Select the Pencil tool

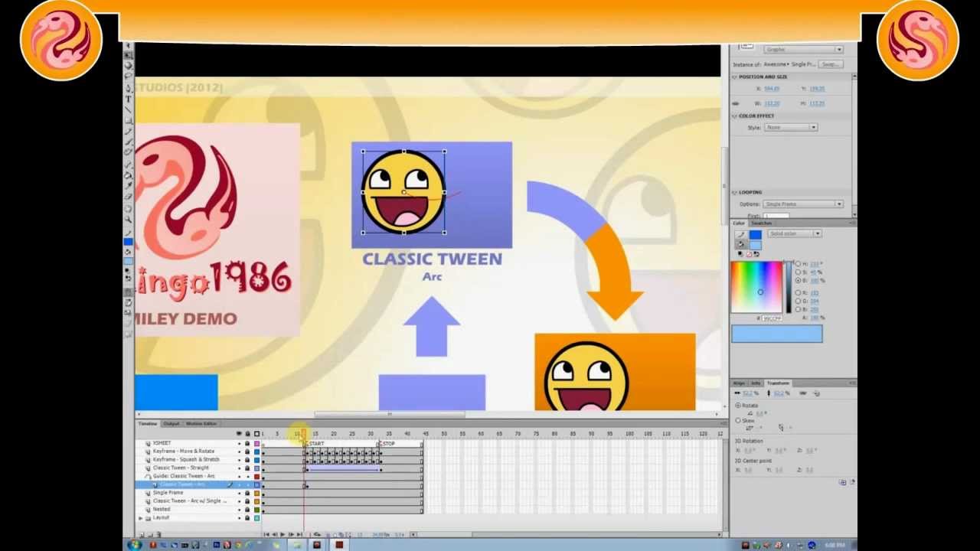click(129, 131)
